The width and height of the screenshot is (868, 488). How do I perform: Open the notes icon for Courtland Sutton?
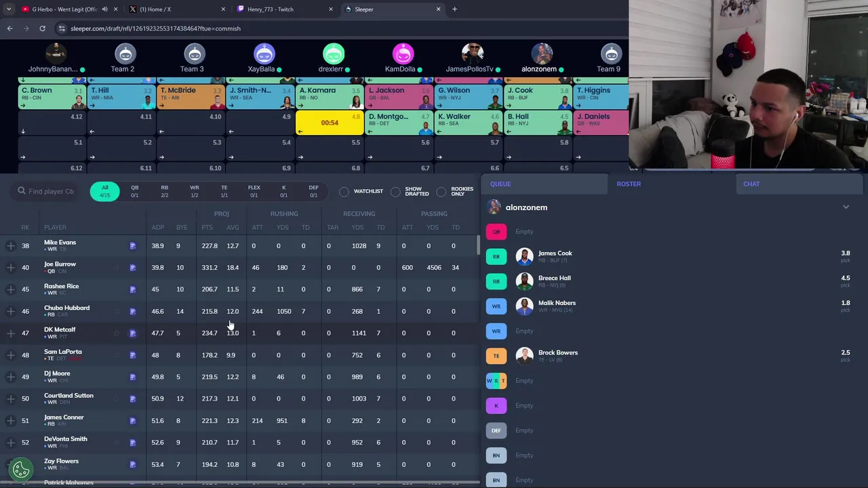click(133, 399)
